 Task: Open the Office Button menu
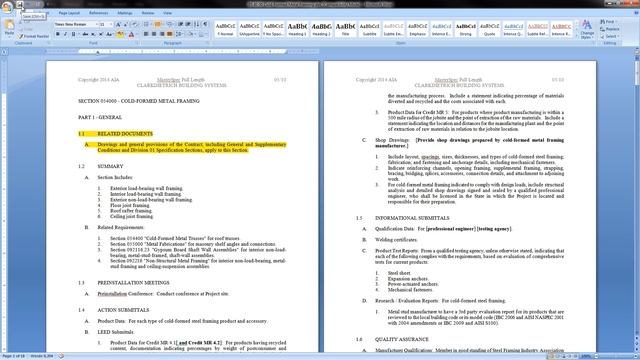(x=7, y=7)
